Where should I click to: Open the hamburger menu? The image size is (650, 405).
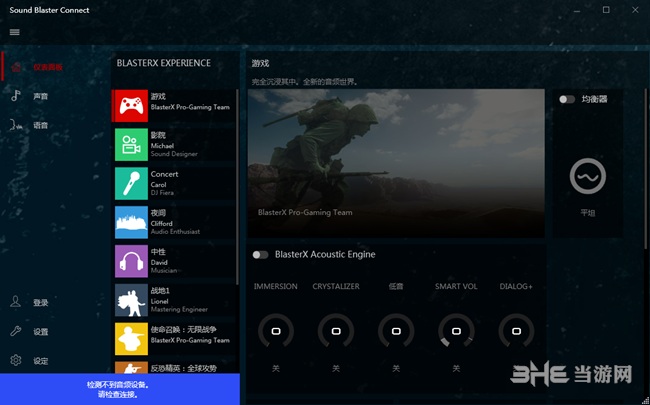point(15,32)
